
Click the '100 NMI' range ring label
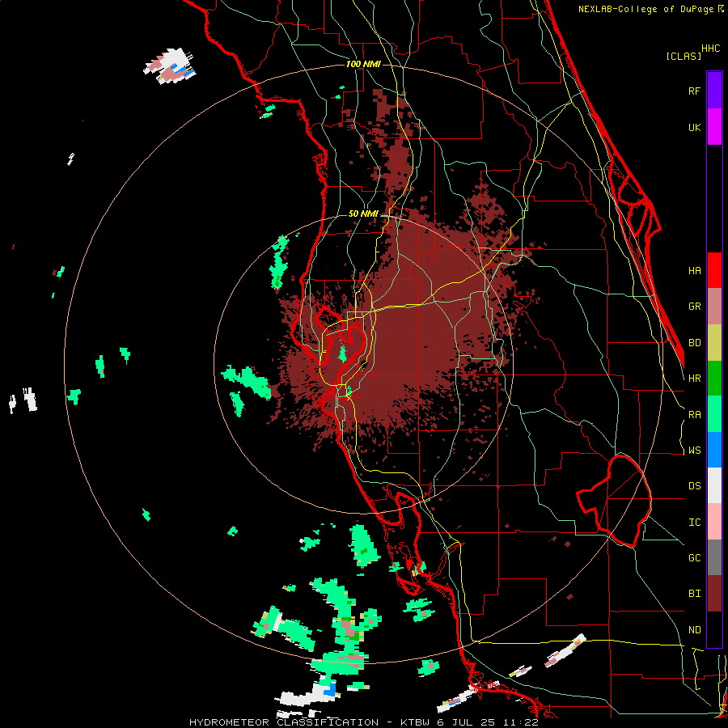pyautogui.click(x=363, y=64)
